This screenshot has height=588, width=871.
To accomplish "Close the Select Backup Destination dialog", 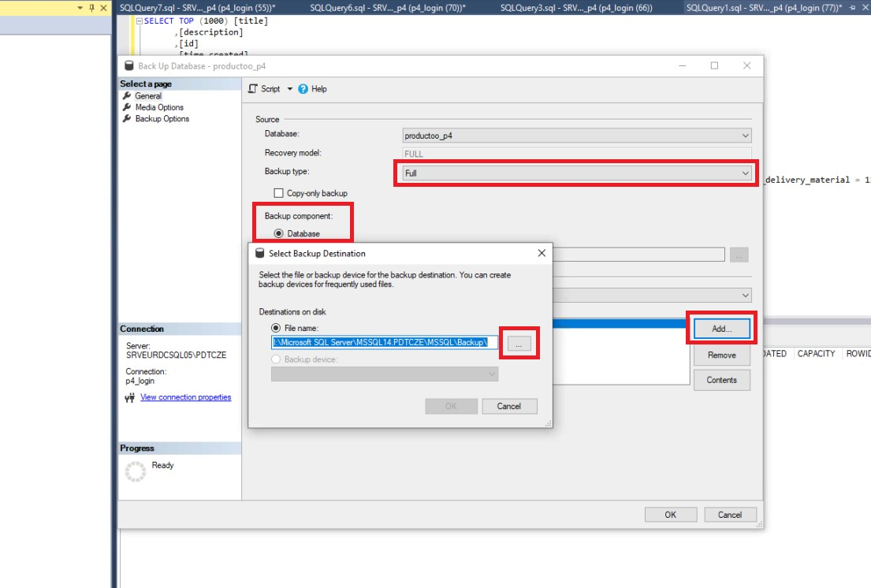I will [x=541, y=253].
